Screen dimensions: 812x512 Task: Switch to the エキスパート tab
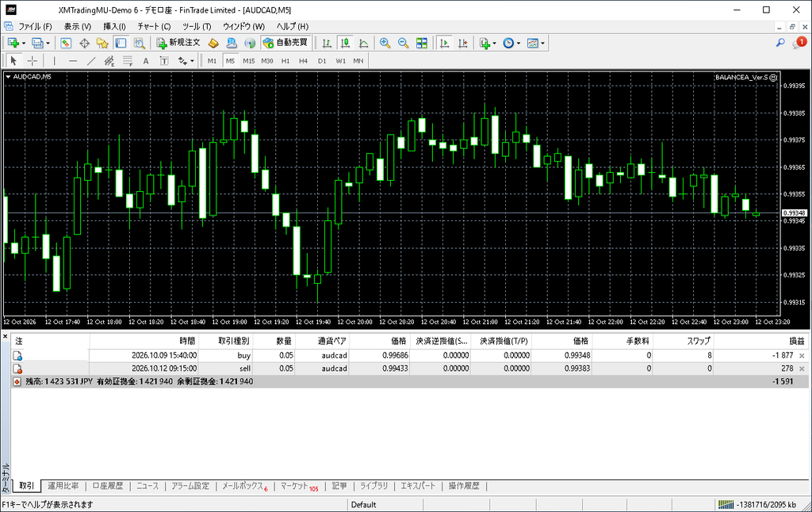(x=418, y=486)
